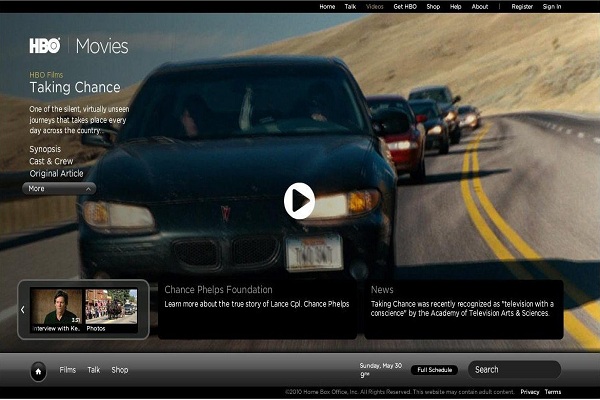The image size is (600, 400).
Task: Go to the home icon in bottom bar
Action: click(38, 370)
